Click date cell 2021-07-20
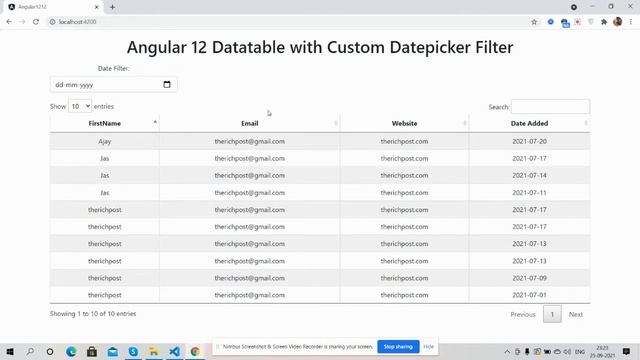640x360 pixels. click(529, 141)
